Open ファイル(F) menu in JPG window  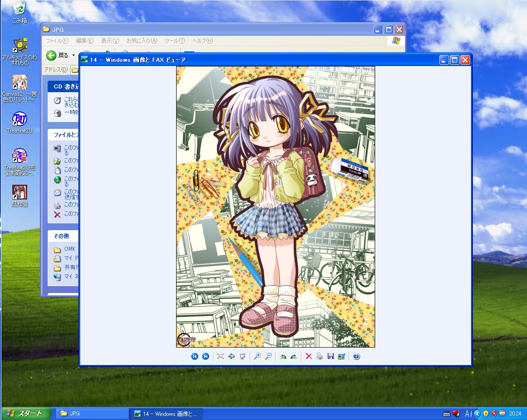point(57,41)
